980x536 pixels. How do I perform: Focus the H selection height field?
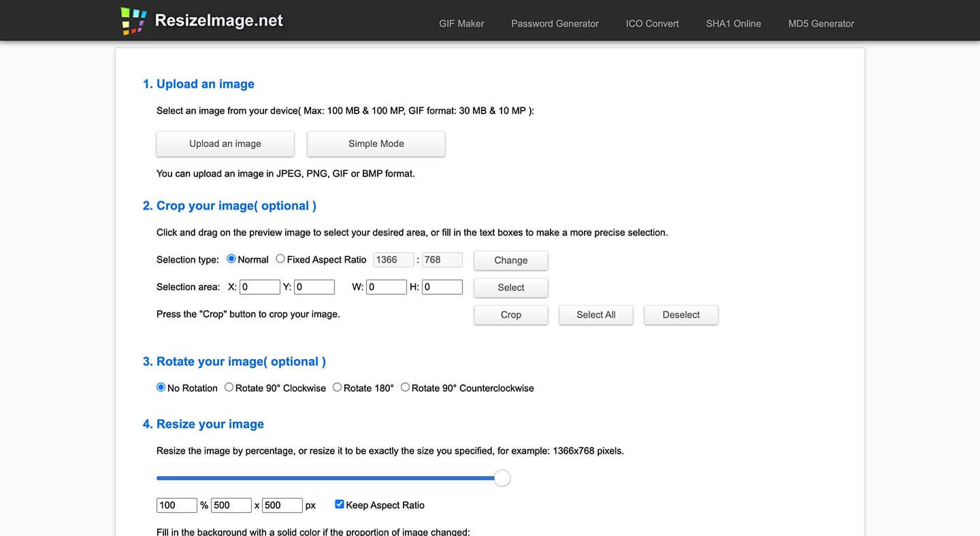coord(442,287)
